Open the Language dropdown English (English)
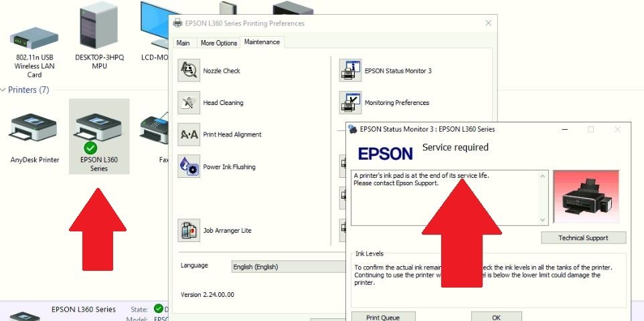This screenshot has height=321, width=644. 289,267
